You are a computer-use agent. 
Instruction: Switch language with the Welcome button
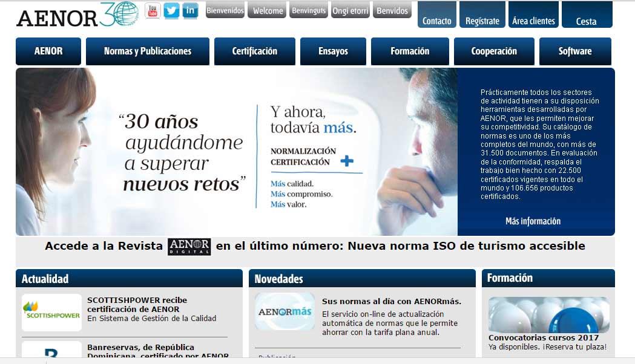point(268,10)
